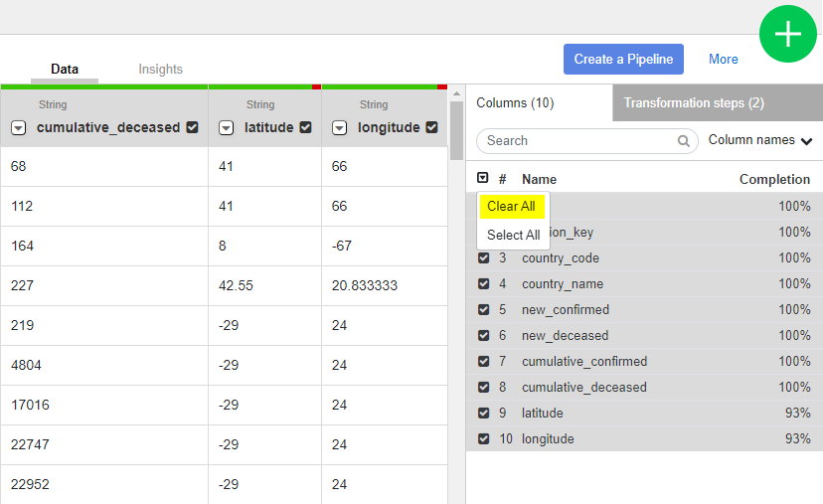Uncheck the country_code column checkbox
The width and height of the screenshot is (823, 504).
[484, 258]
